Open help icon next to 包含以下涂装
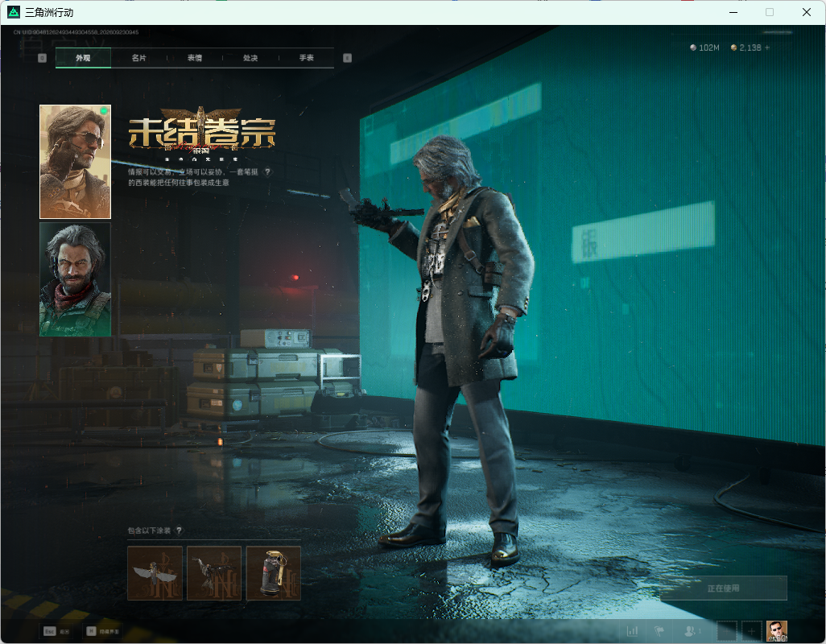826x644 pixels. pos(179,530)
